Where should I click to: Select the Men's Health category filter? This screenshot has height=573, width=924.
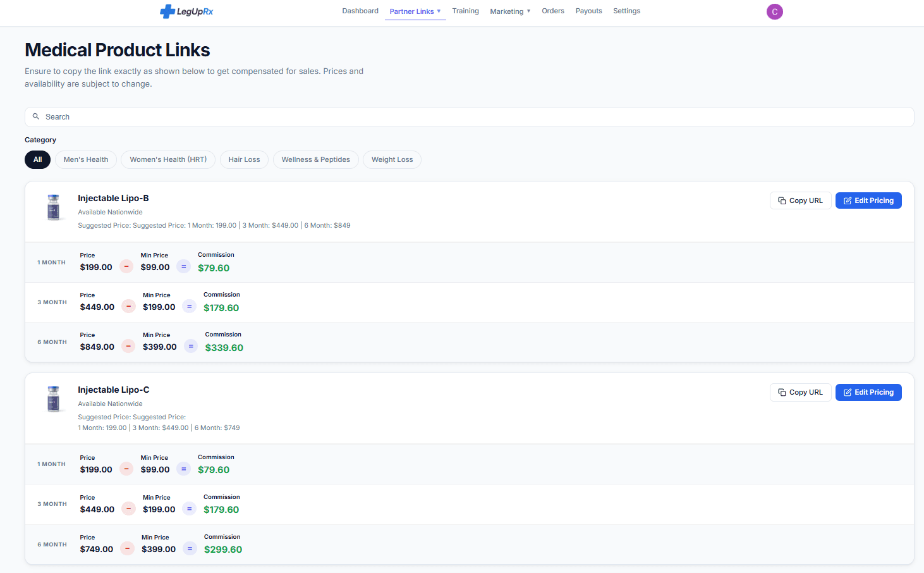[x=85, y=159]
